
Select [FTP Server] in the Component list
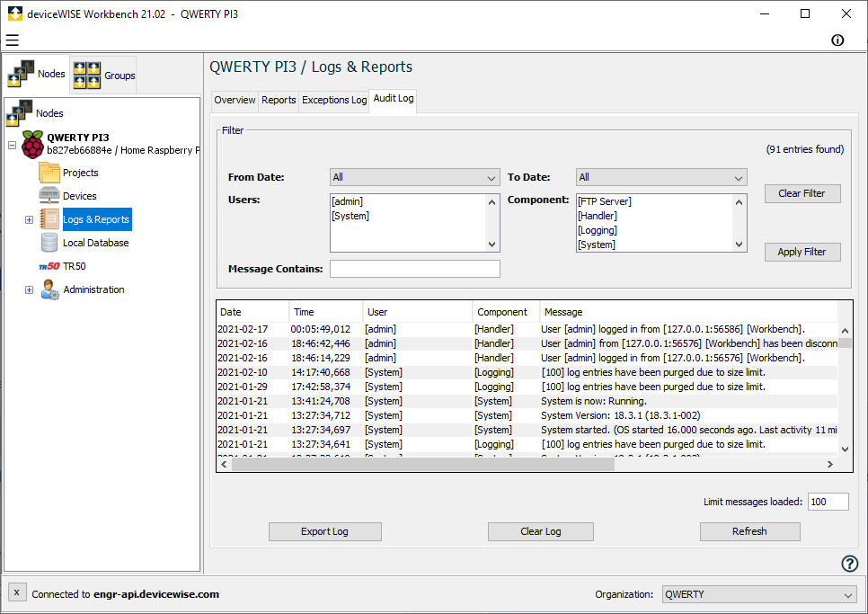[x=654, y=201]
